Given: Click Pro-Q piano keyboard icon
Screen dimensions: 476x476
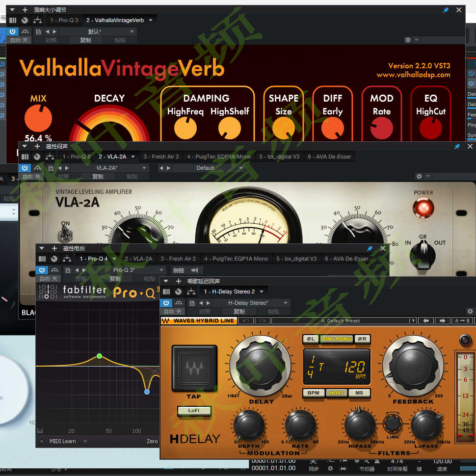Looking at the screenshot, I should coord(40,431).
